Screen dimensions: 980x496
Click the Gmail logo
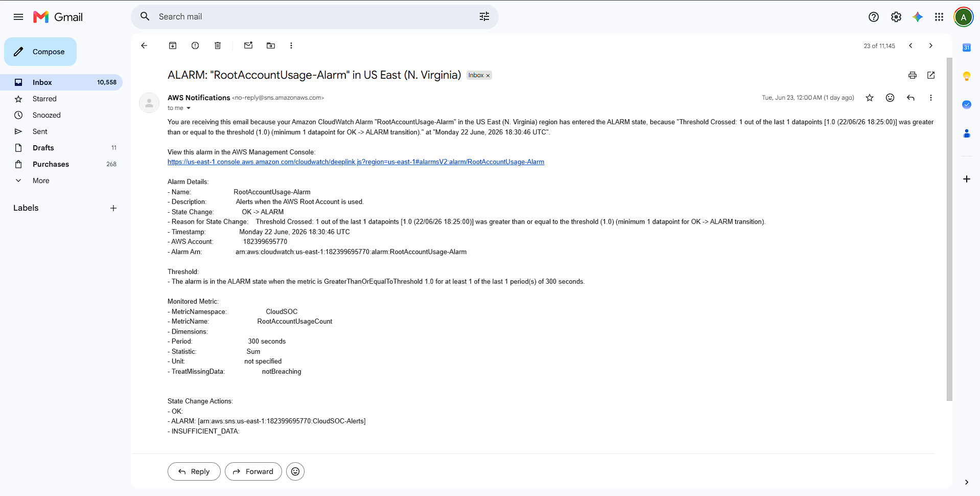click(58, 17)
